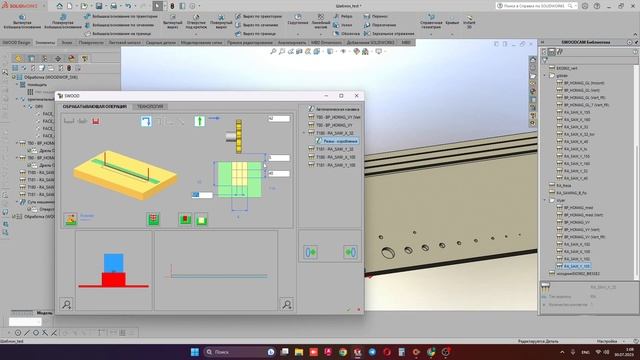Click the highlighted blue value field near grid
The image size is (640, 360).
[x=202, y=195]
